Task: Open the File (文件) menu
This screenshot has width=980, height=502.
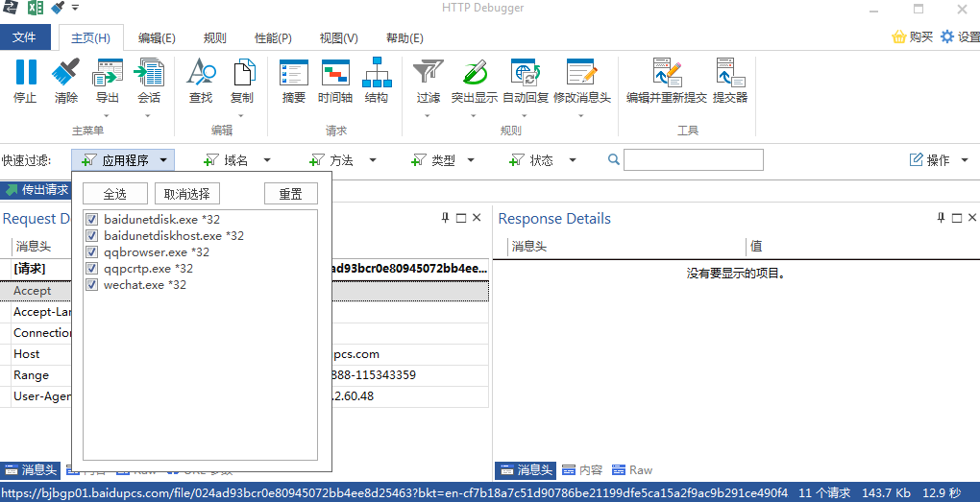Action: [24, 37]
